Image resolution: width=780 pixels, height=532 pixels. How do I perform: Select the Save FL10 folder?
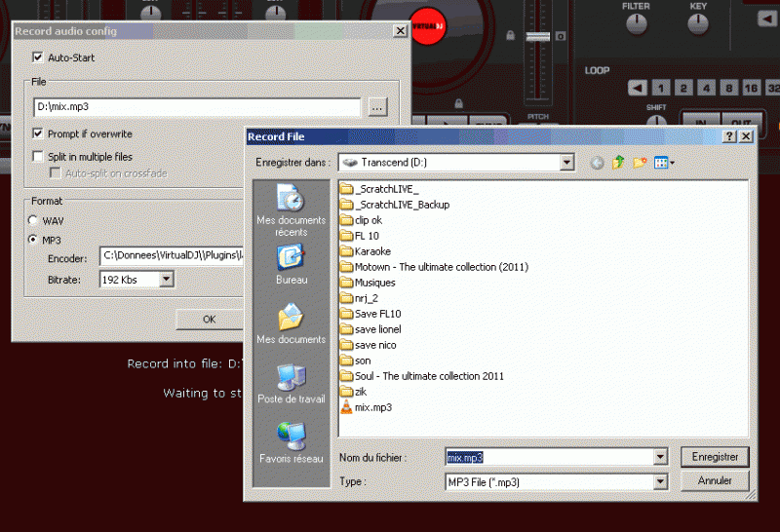370,314
